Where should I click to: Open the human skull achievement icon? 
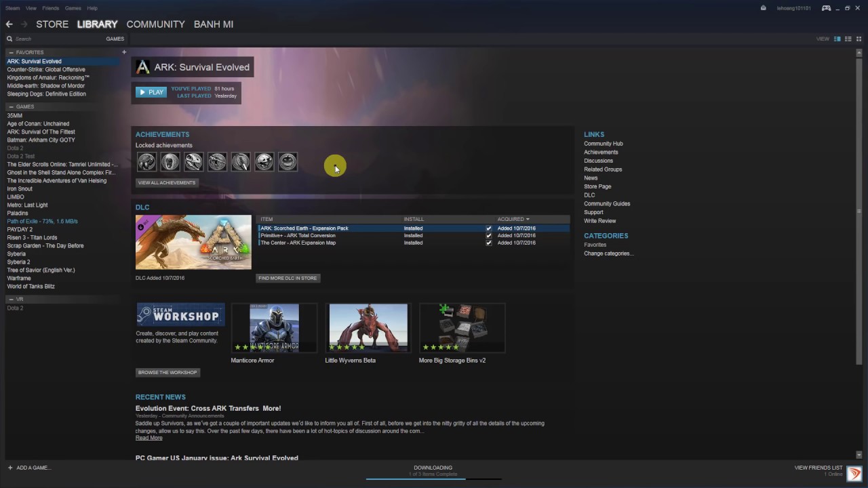pos(170,161)
